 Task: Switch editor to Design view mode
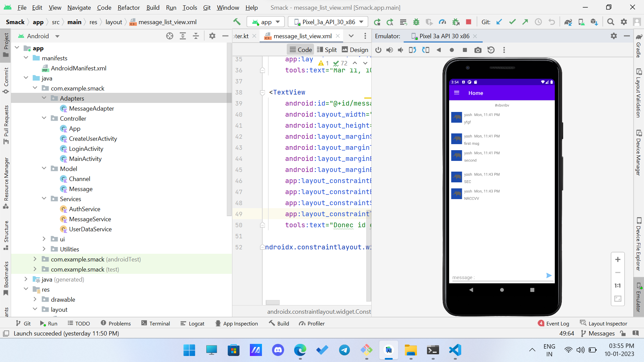[355, 50]
